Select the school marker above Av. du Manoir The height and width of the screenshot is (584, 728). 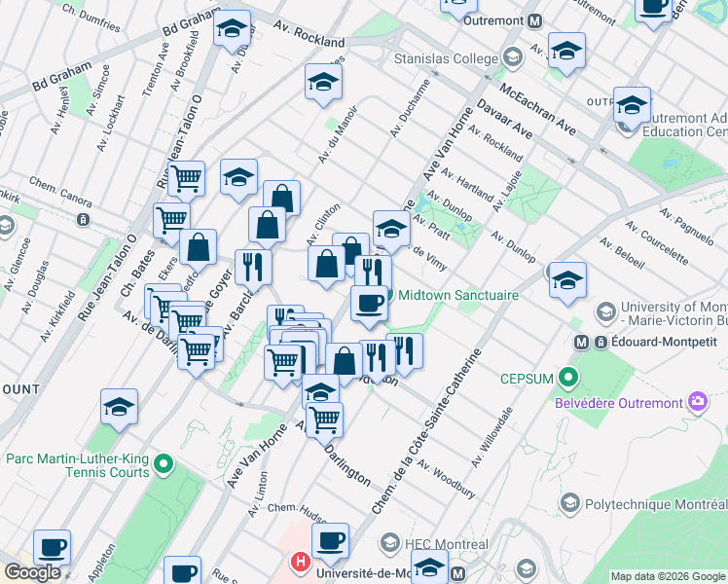323,84
